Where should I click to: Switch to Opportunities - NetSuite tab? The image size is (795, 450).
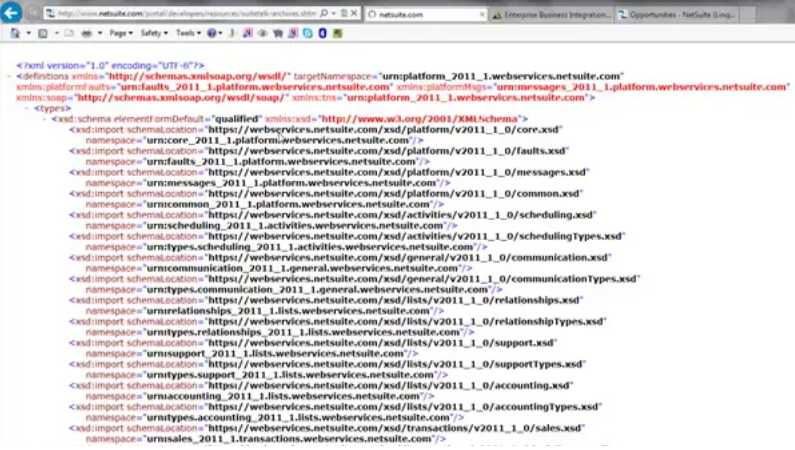click(x=677, y=15)
